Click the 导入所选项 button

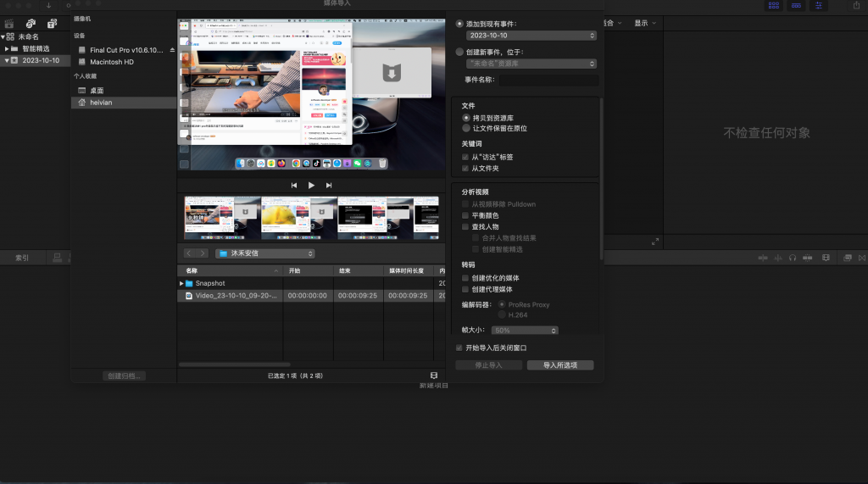click(x=560, y=365)
